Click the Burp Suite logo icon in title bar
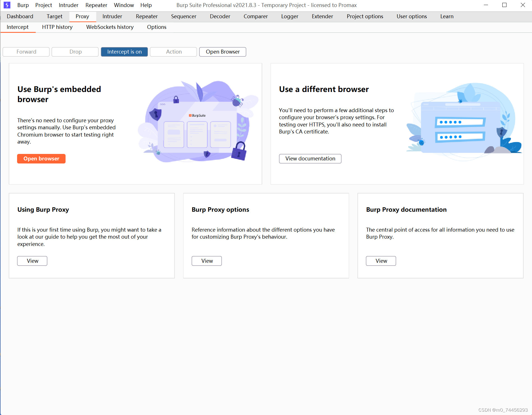 click(7, 5)
